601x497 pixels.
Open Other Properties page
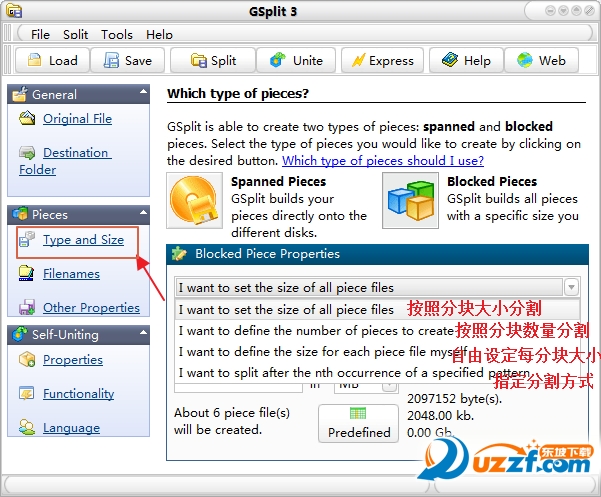point(91,307)
